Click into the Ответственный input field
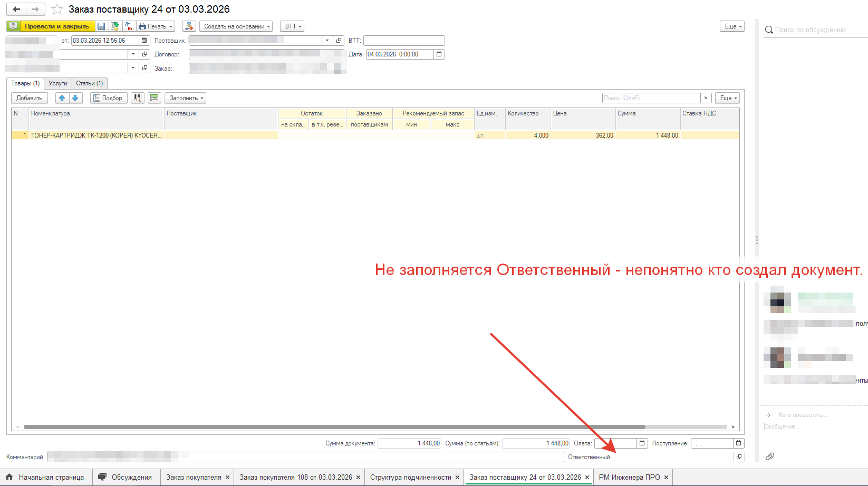The height and width of the screenshot is (486, 868). click(x=673, y=457)
